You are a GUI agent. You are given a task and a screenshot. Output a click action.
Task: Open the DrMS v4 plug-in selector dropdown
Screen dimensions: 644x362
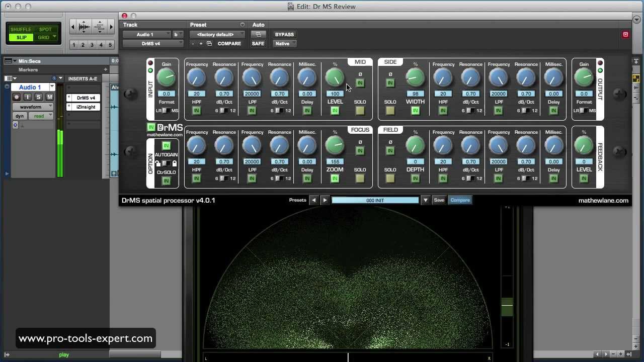click(153, 44)
